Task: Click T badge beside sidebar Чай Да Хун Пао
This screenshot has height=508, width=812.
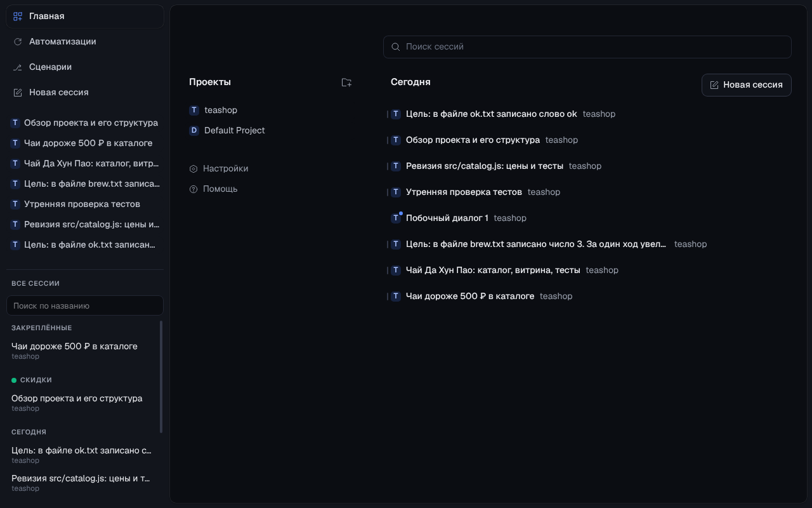Action: (15, 164)
